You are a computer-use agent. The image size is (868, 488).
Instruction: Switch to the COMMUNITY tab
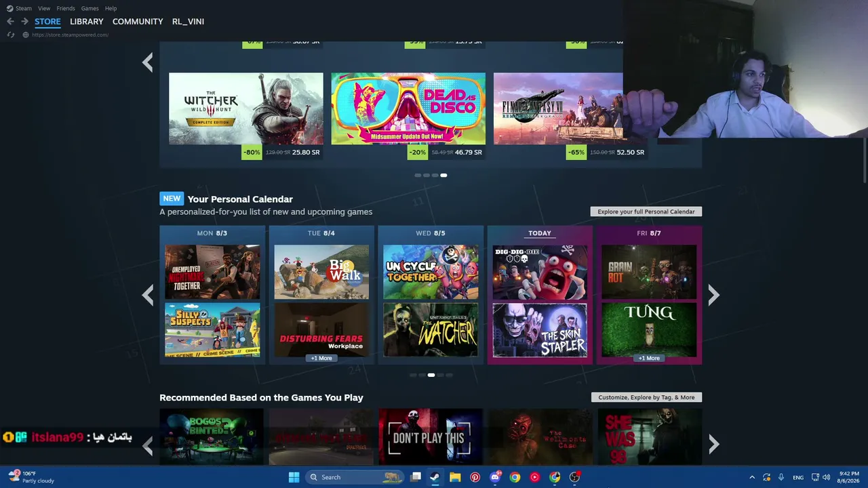click(138, 22)
